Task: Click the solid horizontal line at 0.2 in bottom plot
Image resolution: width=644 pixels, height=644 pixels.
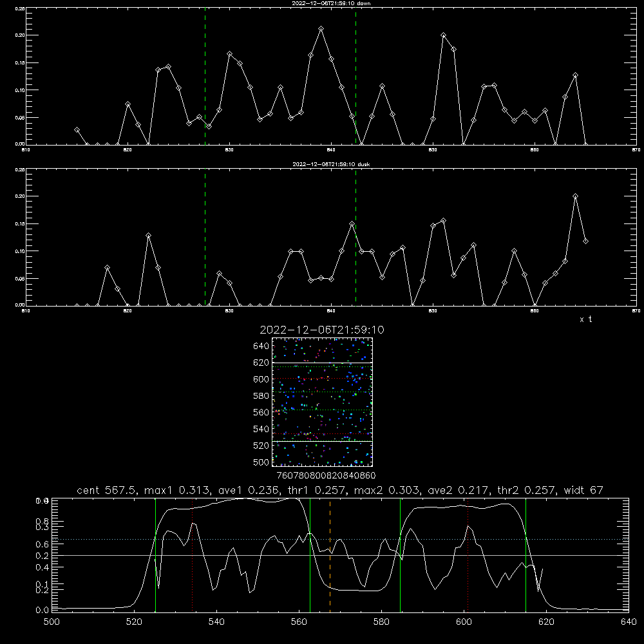Action: 340,555
